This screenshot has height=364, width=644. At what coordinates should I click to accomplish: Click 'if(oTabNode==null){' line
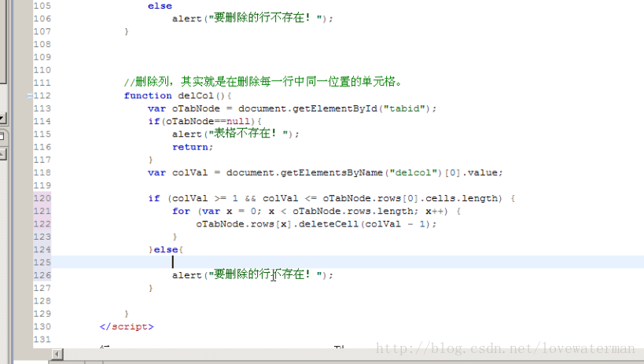[205, 121]
